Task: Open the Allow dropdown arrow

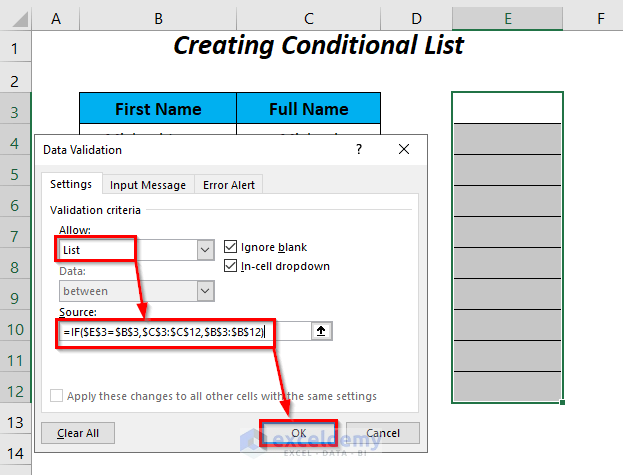Action: pos(205,250)
